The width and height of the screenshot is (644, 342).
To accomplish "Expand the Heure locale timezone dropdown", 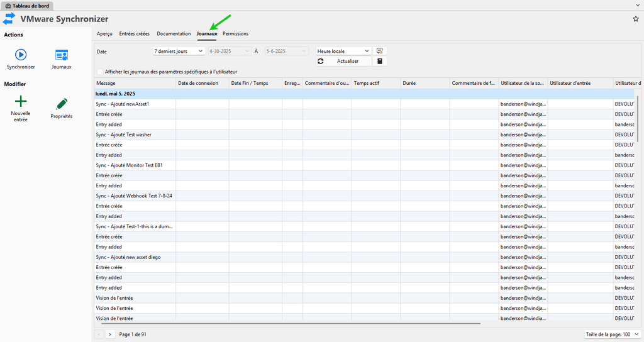I will (x=343, y=51).
